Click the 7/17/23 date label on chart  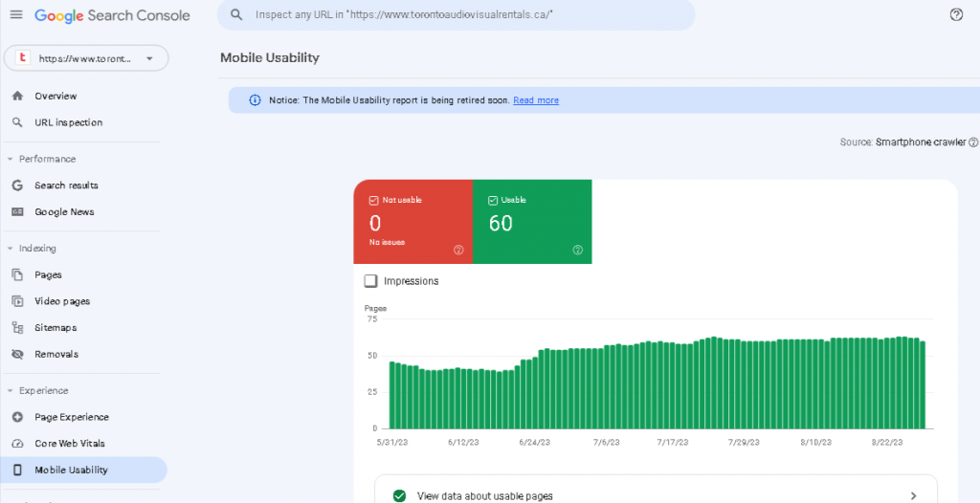click(673, 443)
